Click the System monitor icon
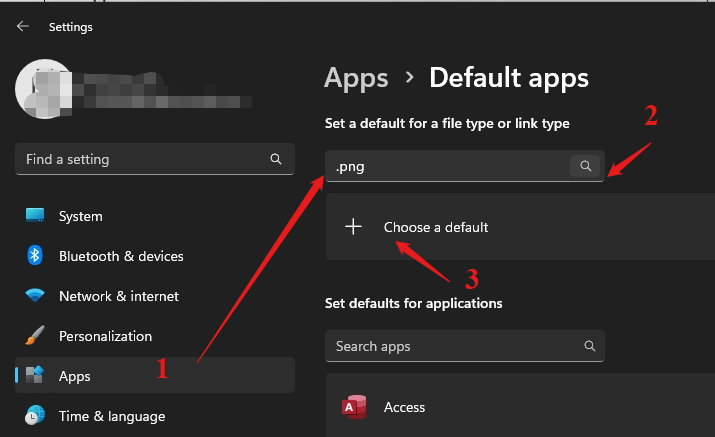Image resolution: width=715 pixels, height=437 pixels. click(x=35, y=215)
